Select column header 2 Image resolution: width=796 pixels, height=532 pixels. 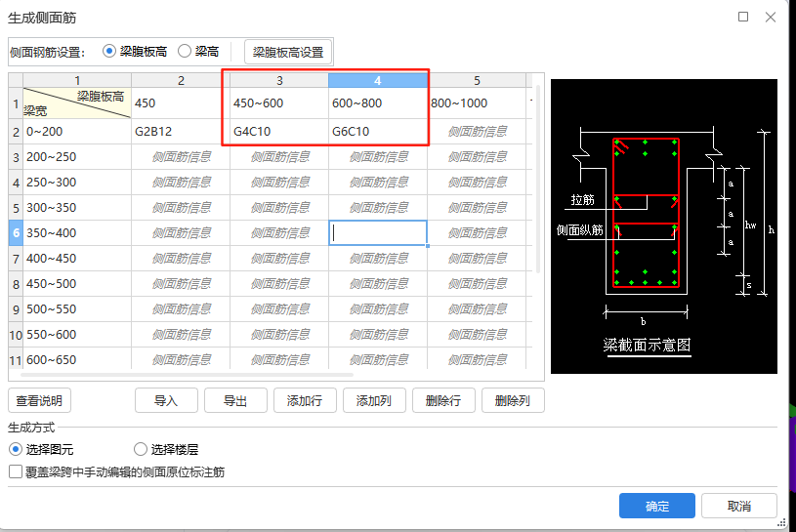coord(181,80)
